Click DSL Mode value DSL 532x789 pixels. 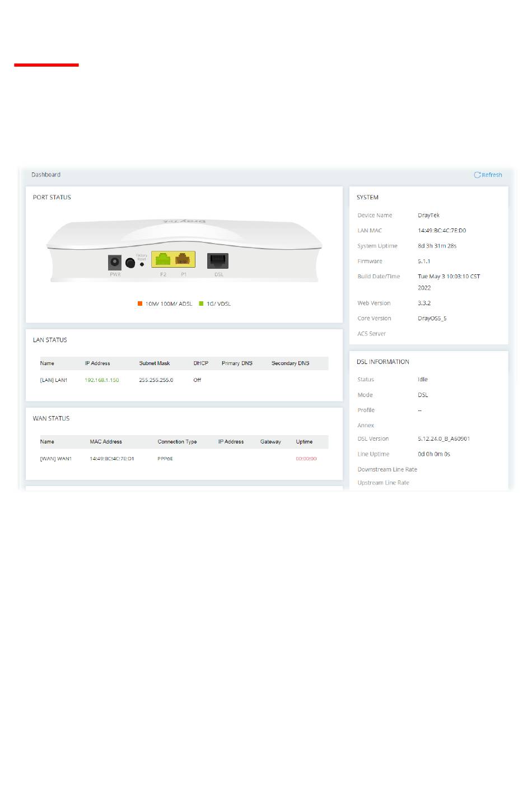click(423, 395)
